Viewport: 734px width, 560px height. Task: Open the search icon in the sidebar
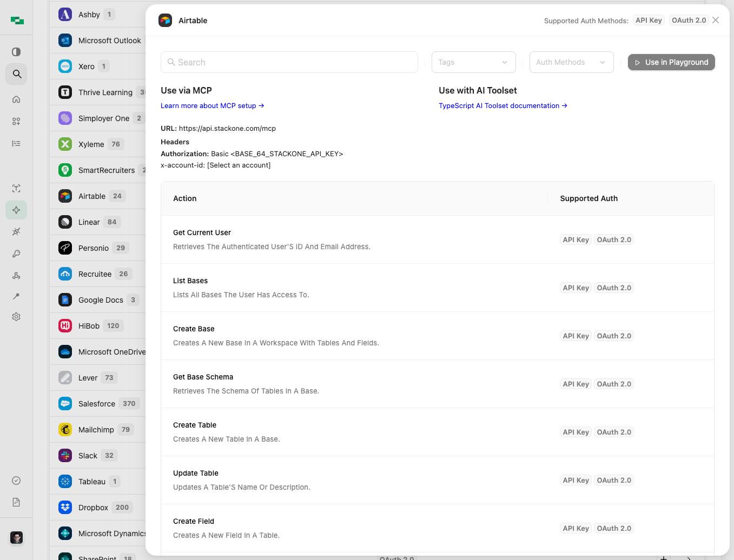tap(16, 74)
